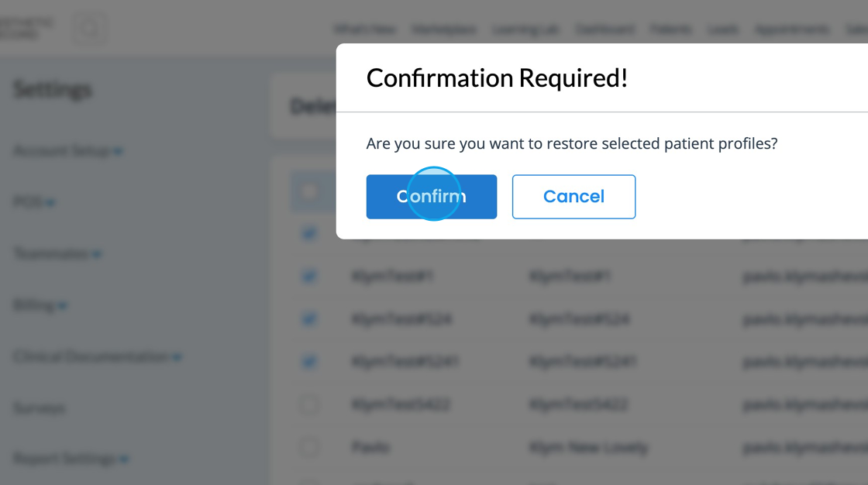Select the Pavlo row checkbox
The image size is (868, 485).
[x=309, y=446]
